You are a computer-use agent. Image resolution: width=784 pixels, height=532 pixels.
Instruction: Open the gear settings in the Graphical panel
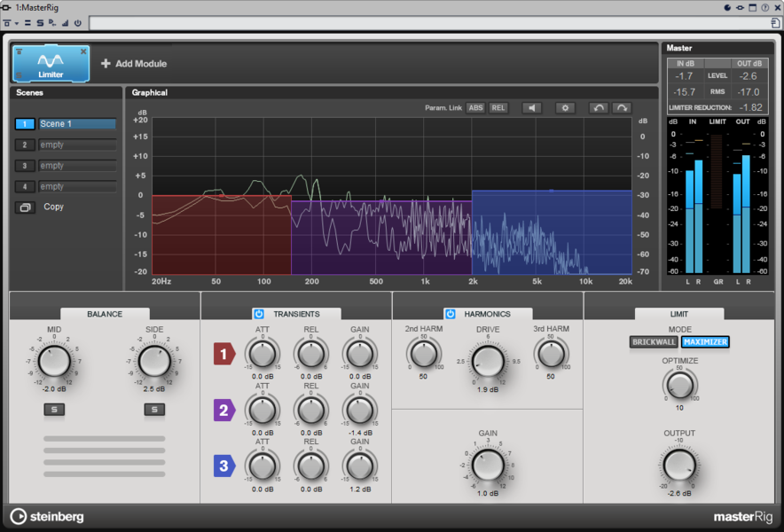click(565, 108)
